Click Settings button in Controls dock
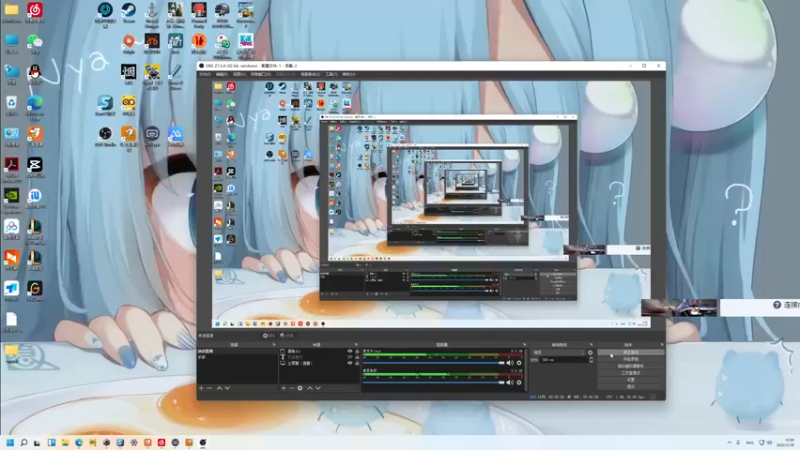 631,380
